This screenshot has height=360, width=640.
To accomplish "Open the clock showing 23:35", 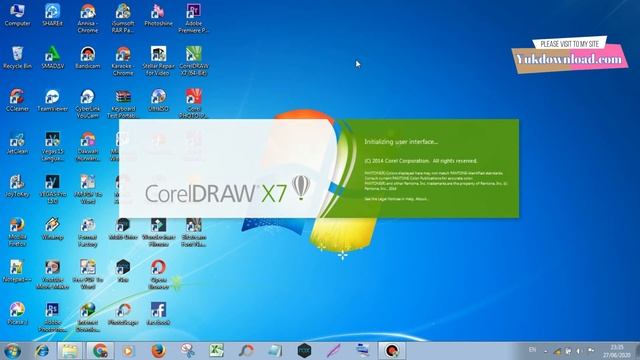I will [x=617, y=351].
